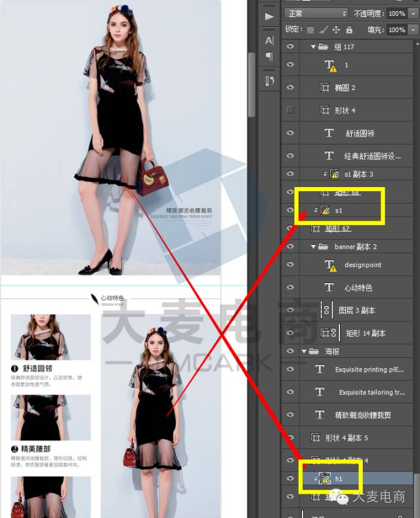Click shape thumbnail of 椭圆 2 layer
The height and width of the screenshot is (518, 420).
(x=325, y=87)
